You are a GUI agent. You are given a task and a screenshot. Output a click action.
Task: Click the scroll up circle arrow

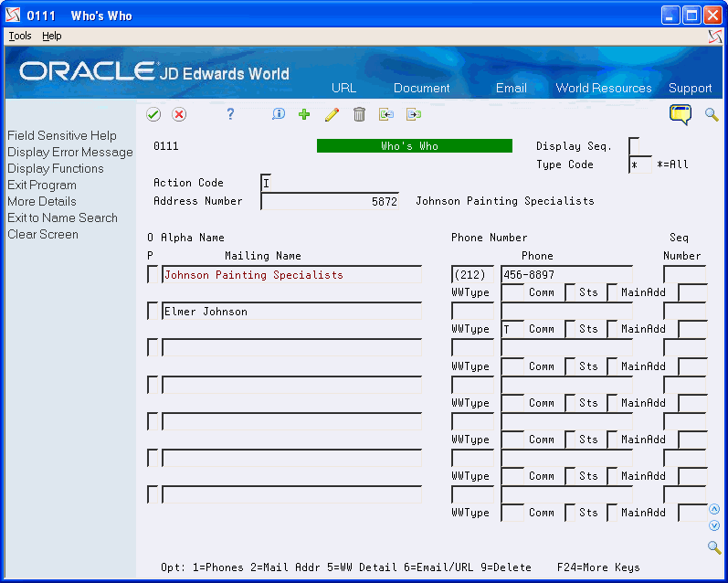point(714,510)
